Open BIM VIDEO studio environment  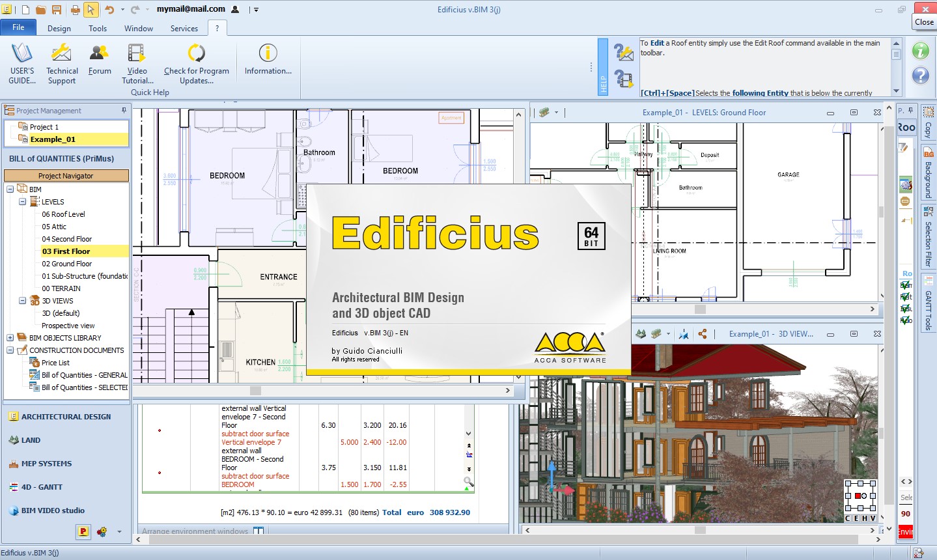46,511
